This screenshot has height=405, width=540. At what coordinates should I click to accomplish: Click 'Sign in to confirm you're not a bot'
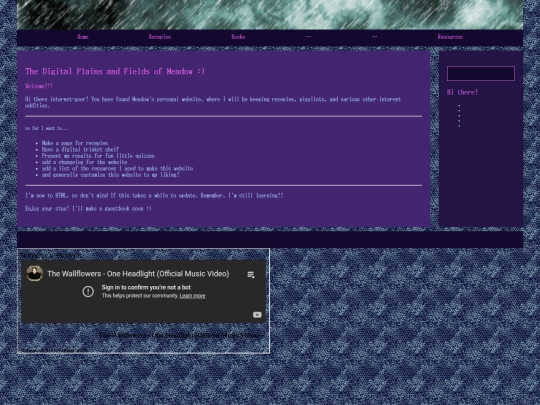point(146,287)
